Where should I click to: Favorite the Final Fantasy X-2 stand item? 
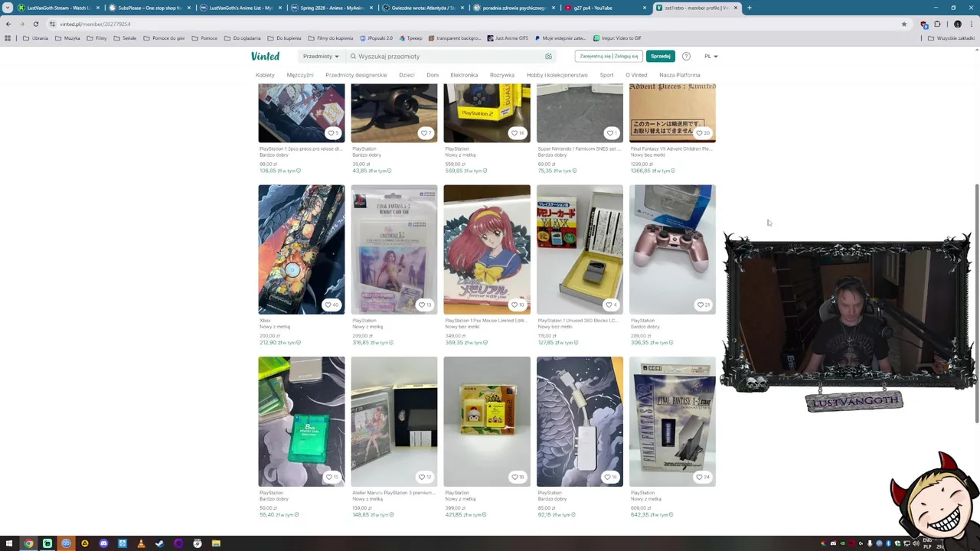point(703,477)
